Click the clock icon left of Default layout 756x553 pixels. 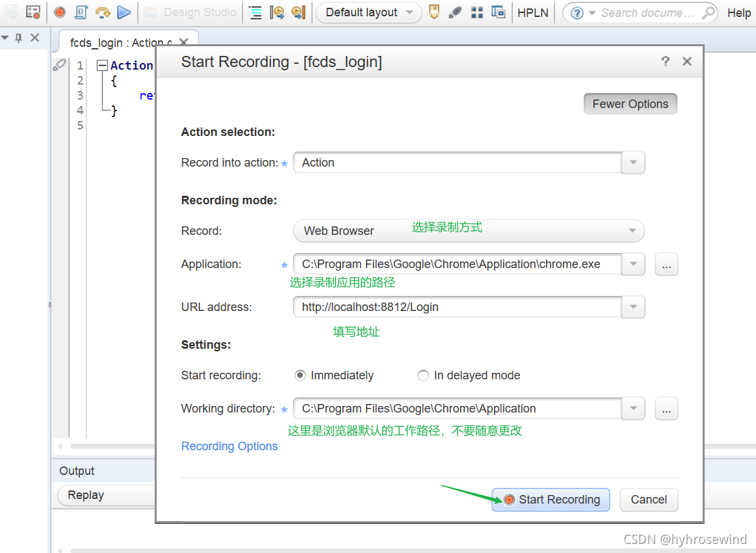click(x=298, y=12)
